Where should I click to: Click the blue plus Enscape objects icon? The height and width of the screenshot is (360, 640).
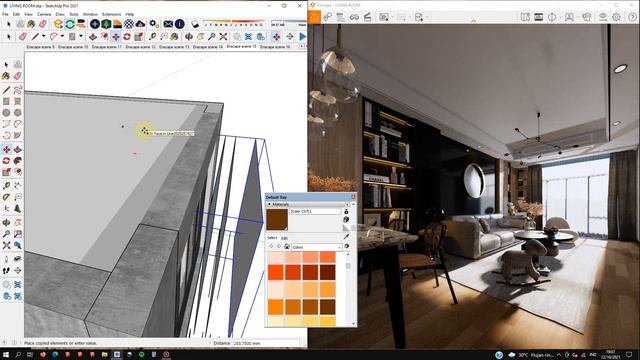(x=95, y=24)
